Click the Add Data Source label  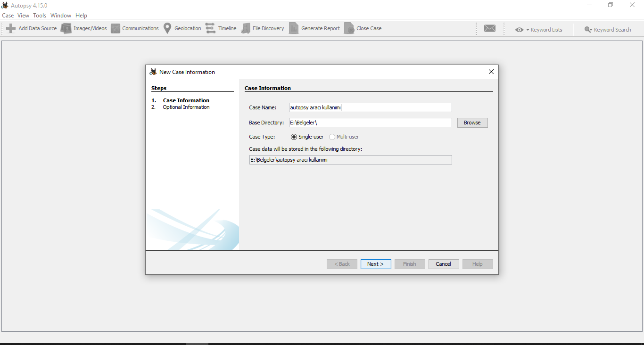point(38,28)
